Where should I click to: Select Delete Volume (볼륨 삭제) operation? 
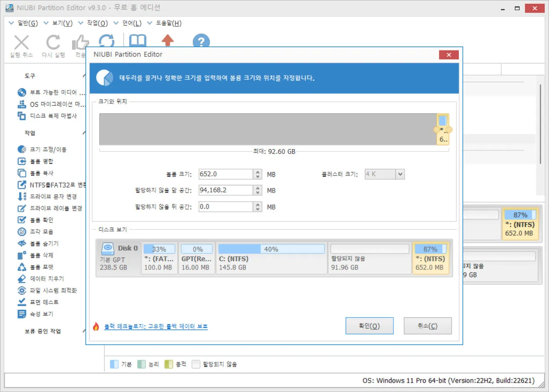coord(35,255)
